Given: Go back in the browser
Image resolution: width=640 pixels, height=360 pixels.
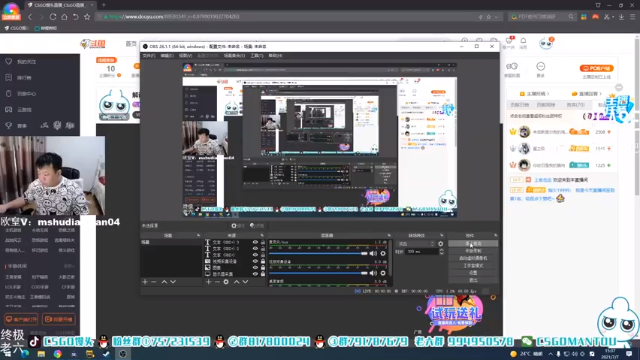Looking at the screenshot, I should (x=30, y=17).
